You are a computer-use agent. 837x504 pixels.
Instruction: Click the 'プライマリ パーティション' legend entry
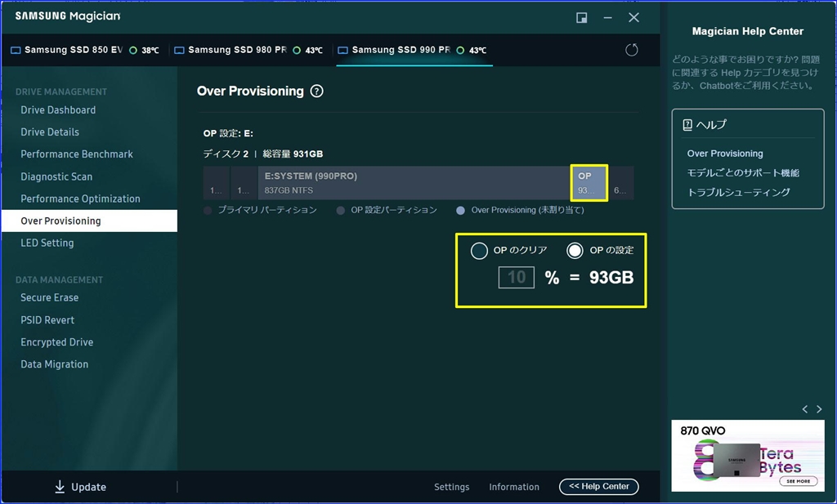[x=261, y=210]
